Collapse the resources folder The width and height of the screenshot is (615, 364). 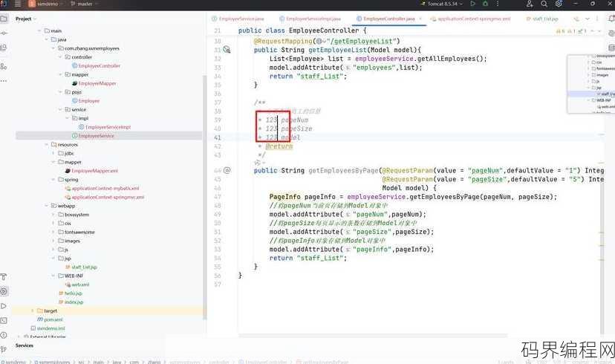click(46, 144)
